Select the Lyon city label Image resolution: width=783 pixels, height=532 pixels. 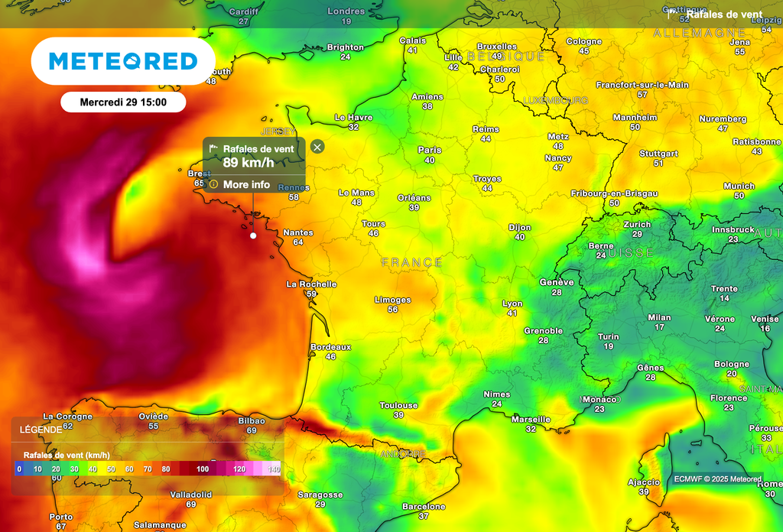[512, 303]
